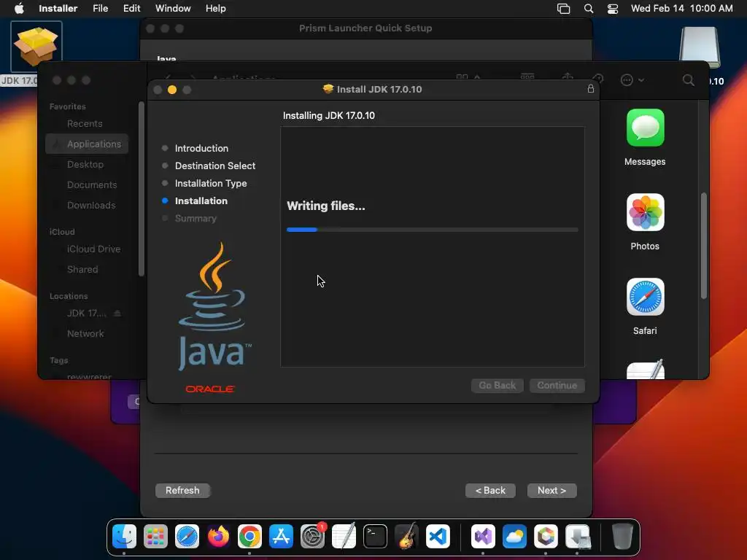Select Network in Finder sidebar
This screenshot has width=747, height=560.
point(85,334)
